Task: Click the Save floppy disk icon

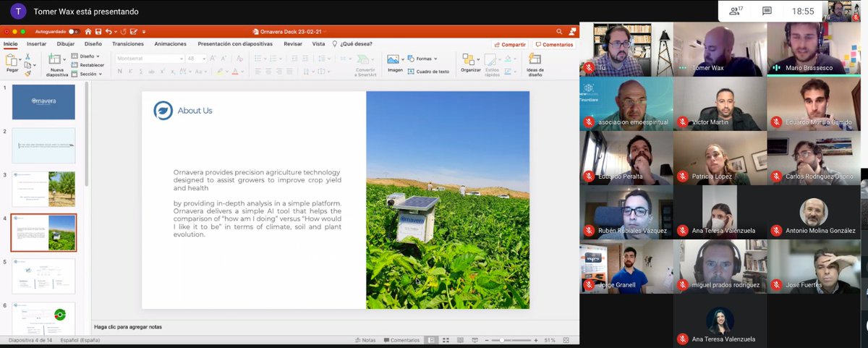Action: tap(98, 31)
